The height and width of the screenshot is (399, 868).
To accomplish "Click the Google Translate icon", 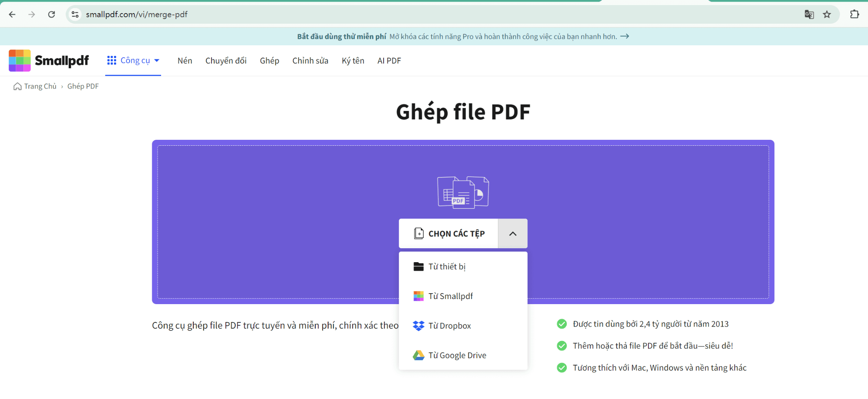I will click(809, 14).
